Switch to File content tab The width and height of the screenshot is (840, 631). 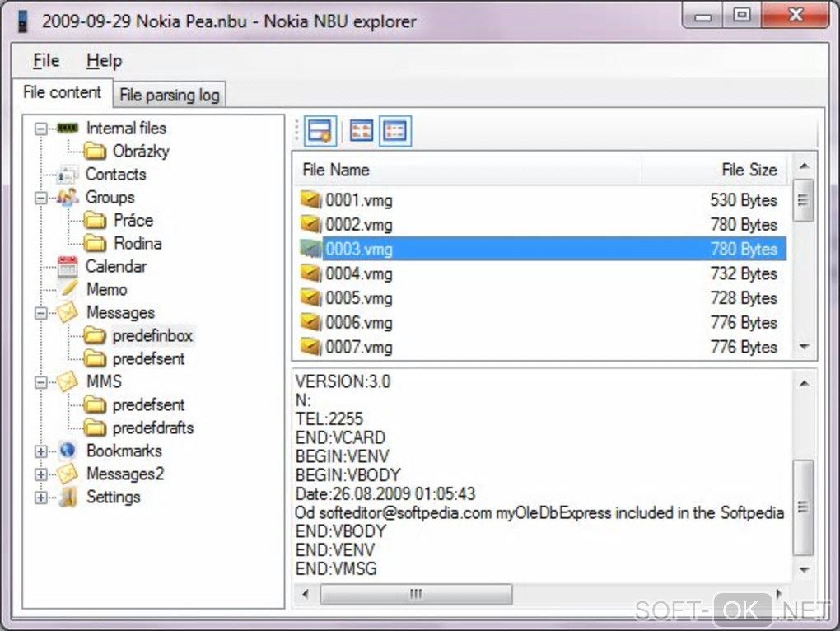[62, 92]
